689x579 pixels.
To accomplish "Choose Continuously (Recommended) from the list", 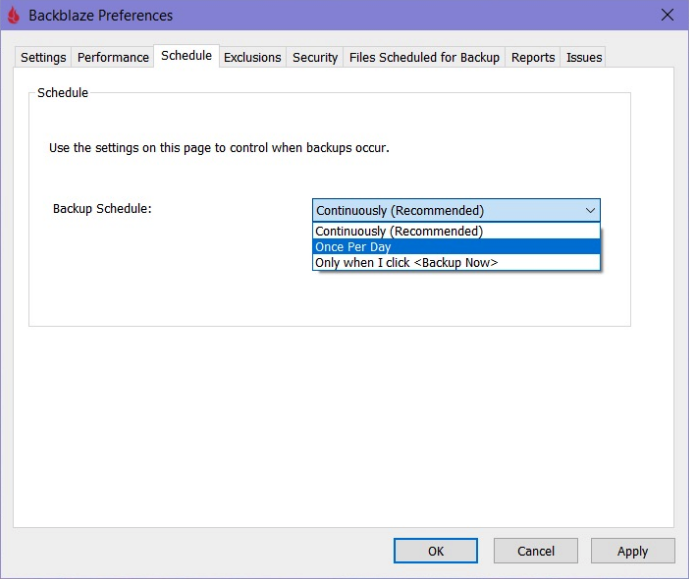I will click(x=456, y=231).
